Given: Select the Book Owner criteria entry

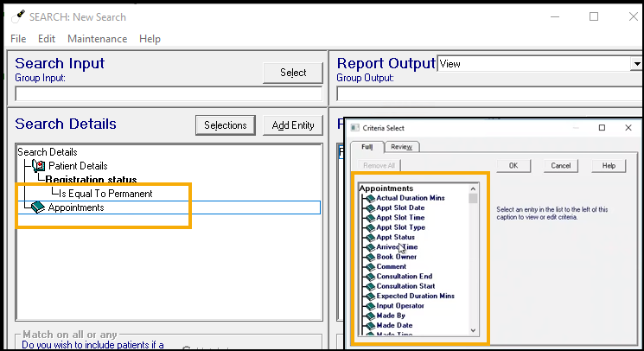Looking at the screenshot, I should [396, 257].
